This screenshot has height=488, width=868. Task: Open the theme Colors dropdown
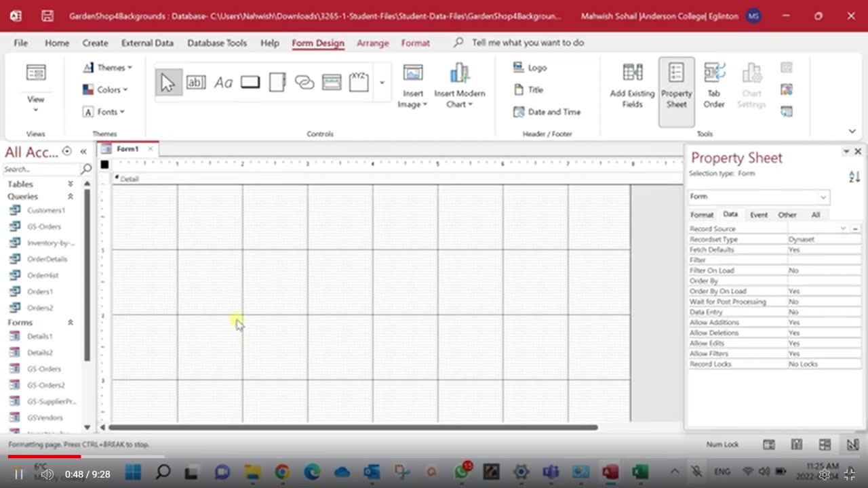(105, 89)
